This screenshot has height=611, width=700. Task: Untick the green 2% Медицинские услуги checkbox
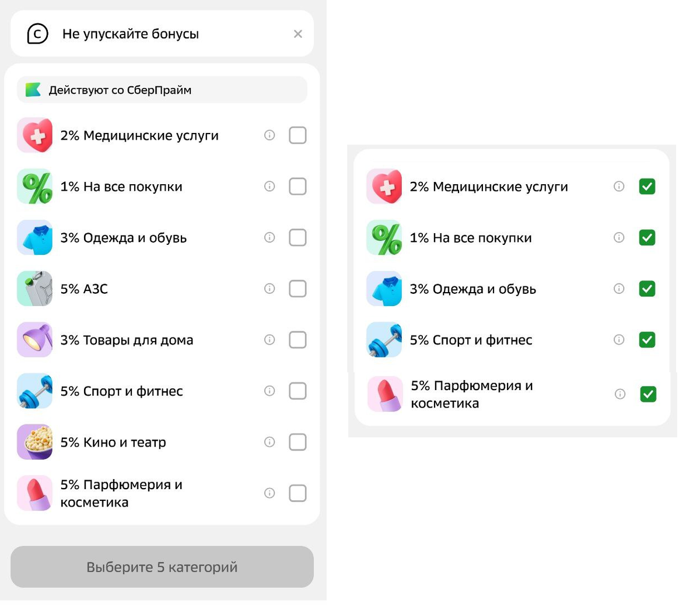(647, 187)
